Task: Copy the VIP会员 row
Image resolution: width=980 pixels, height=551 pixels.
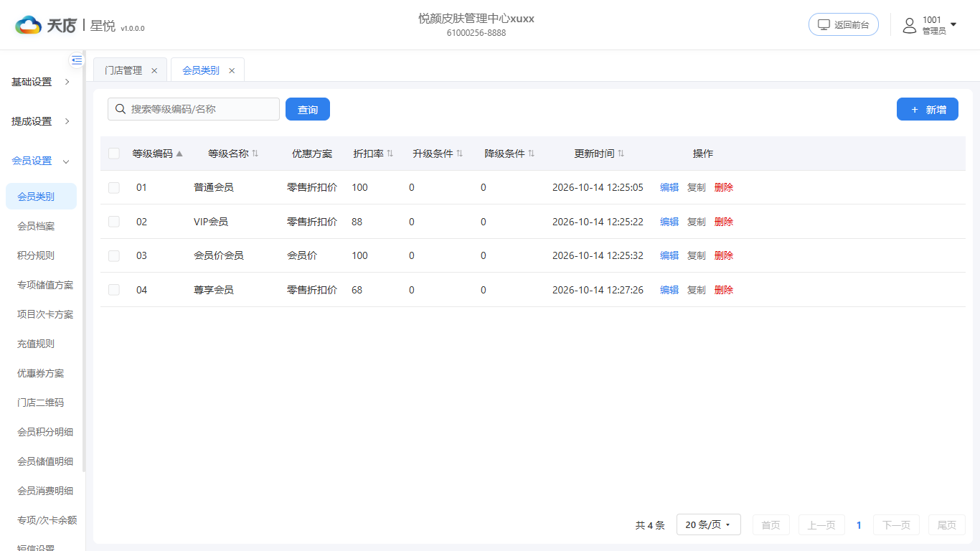Action: 697,222
